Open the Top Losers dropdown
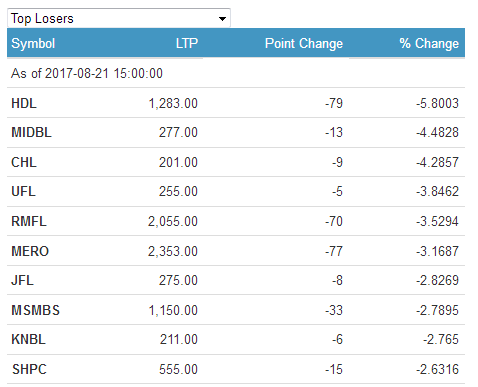The width and height of the screenshot is (478, 387). pyautogui.click(x=119, y=18)
